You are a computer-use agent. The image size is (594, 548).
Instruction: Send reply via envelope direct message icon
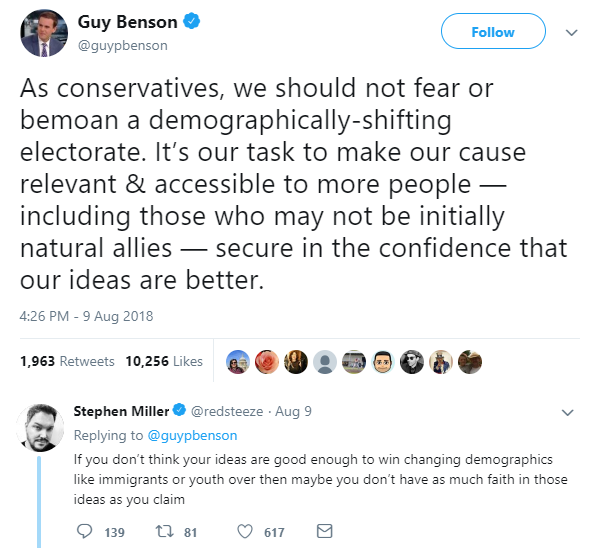(x=325, y=531)
